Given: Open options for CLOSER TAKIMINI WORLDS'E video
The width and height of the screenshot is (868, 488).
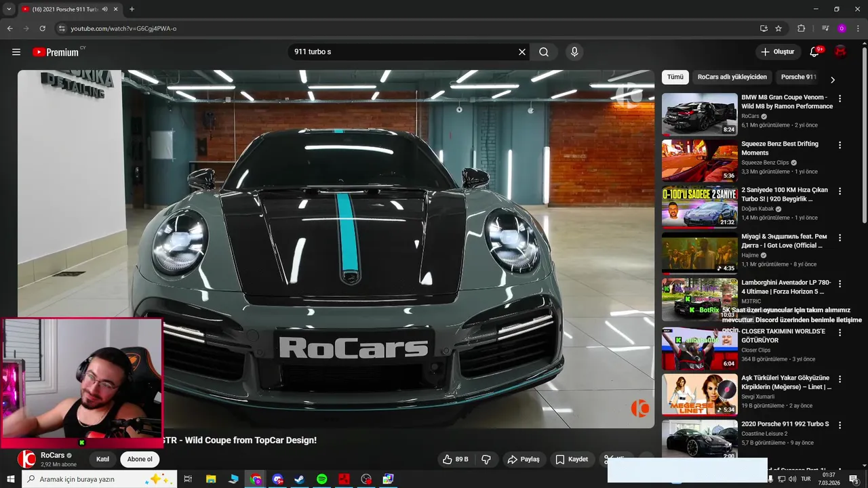Looking at the screenshot, I should tap(840, 333).
